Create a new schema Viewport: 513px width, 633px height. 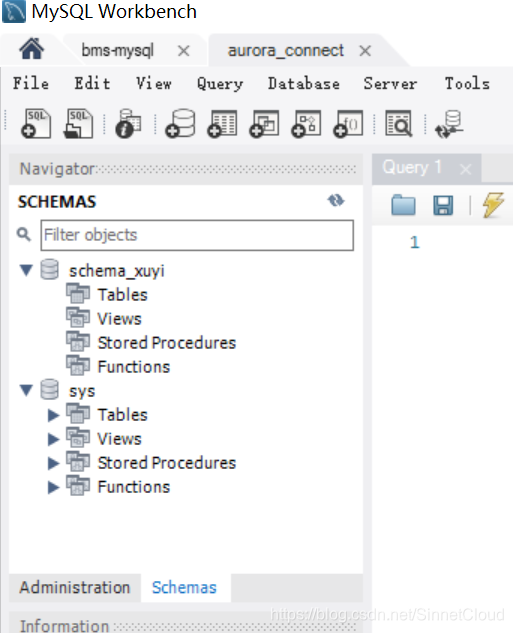coord(180,124)
